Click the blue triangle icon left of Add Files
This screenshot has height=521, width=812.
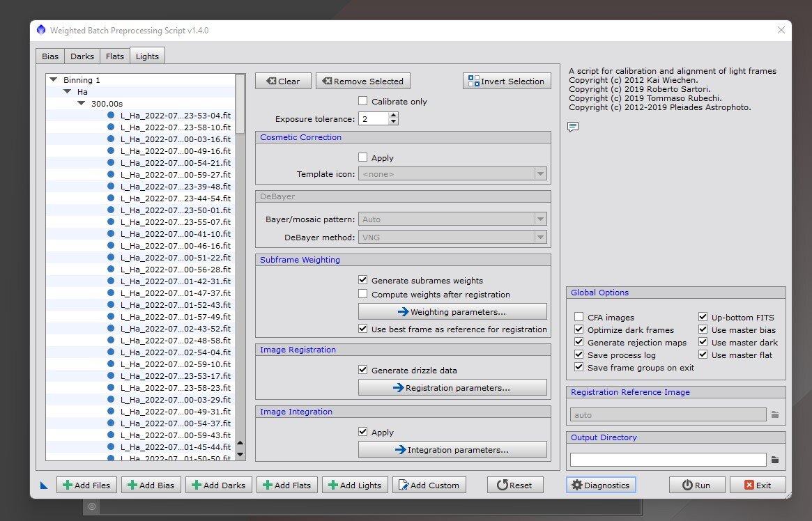(44, 485)
